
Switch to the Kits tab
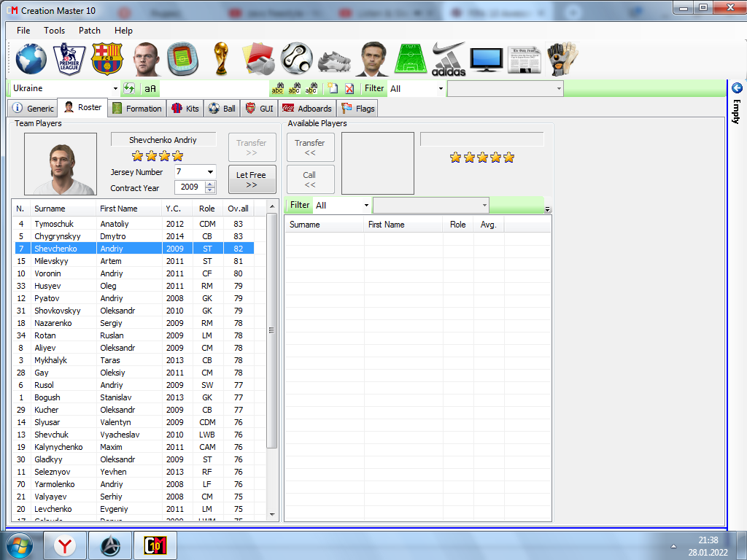tap(185, 107)
